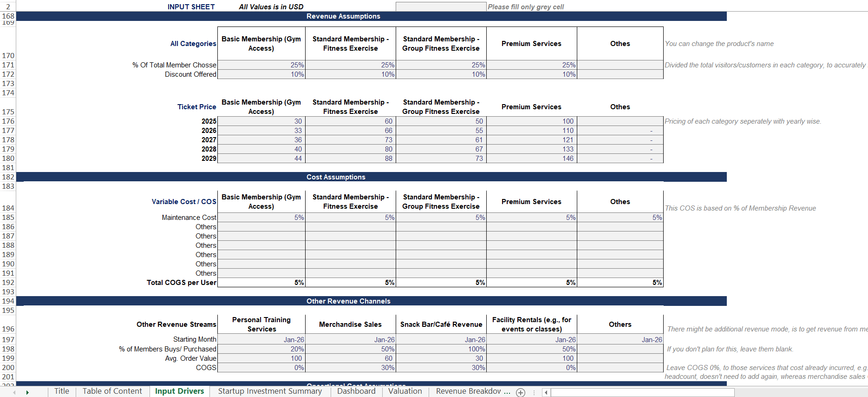
Task: Click the horizontal scrollbar track
Action: coord(642,392)
